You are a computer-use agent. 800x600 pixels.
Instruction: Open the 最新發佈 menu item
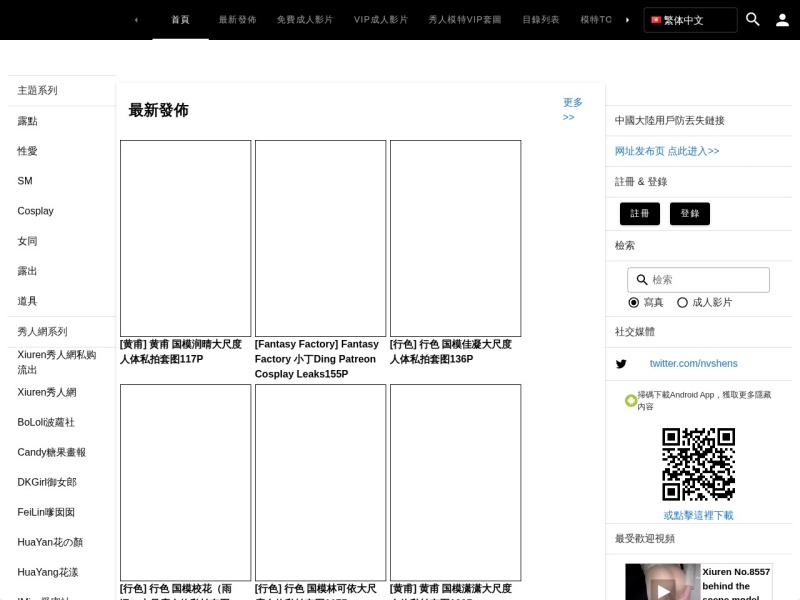click(x=237, y=20)
